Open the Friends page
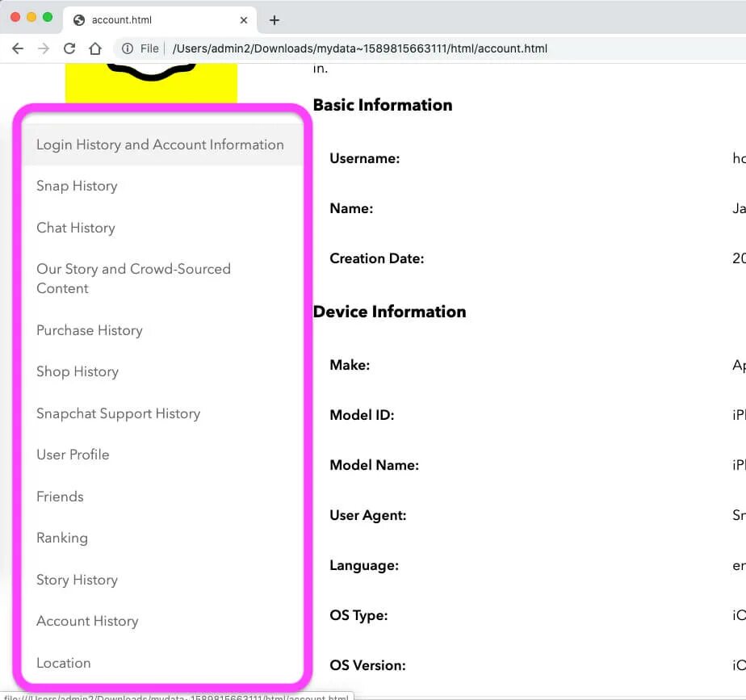This screenshot has width=746, height=700. (60, 497)
